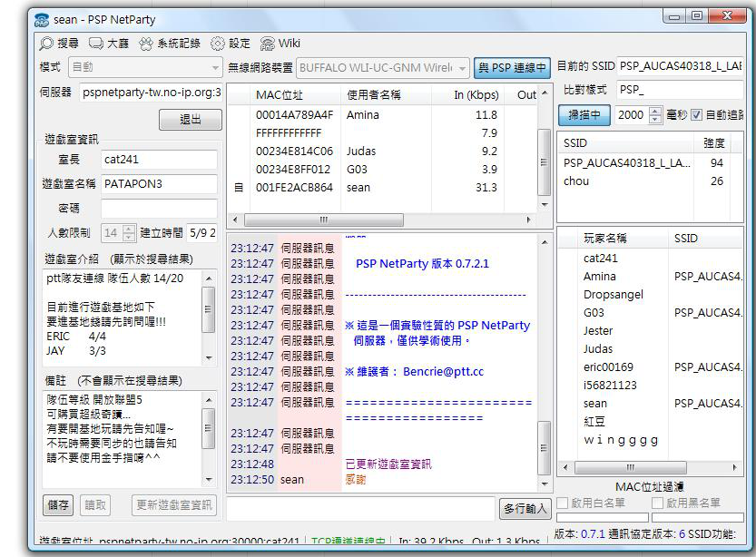Click the 多行輸入 multi-line input button
The height and width of the screenshot is (557, 756).
tap(525, 508)
